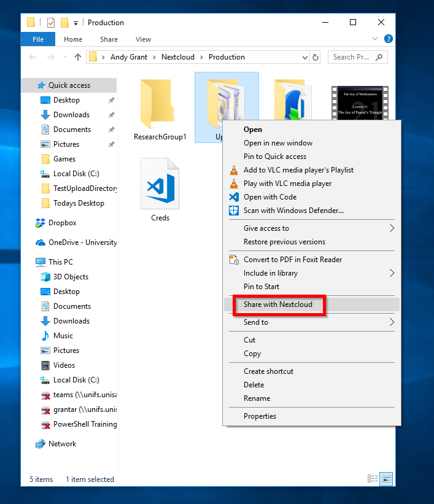Choose Share with Nextcloud menu entry
The height and width of the screenshot is (504, 434).
(278, 304)
